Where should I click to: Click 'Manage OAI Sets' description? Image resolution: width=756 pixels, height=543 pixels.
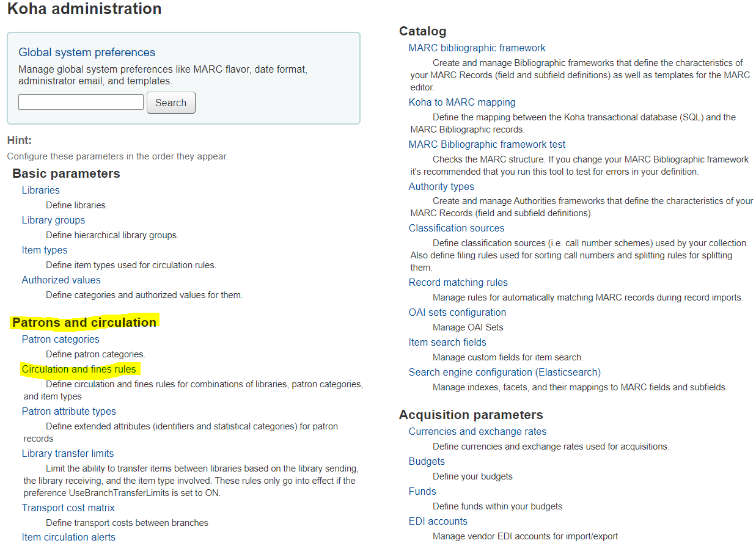click(x=468, y=327)
